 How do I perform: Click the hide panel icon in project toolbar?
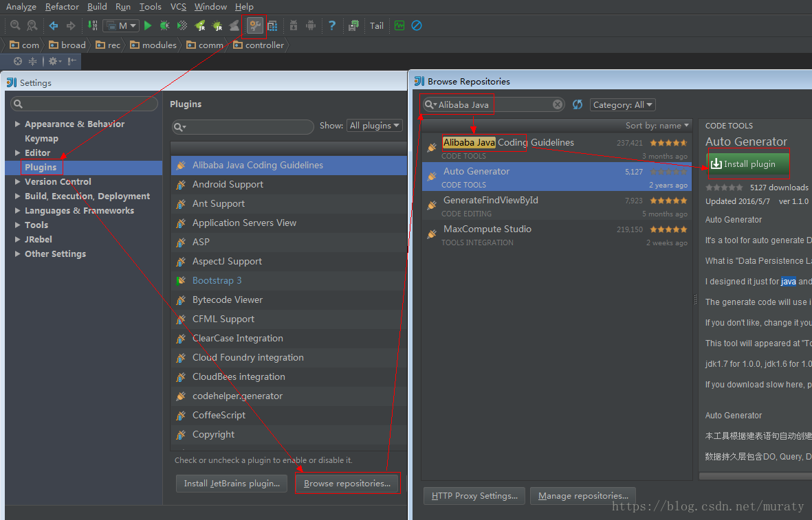coord(72,61)
